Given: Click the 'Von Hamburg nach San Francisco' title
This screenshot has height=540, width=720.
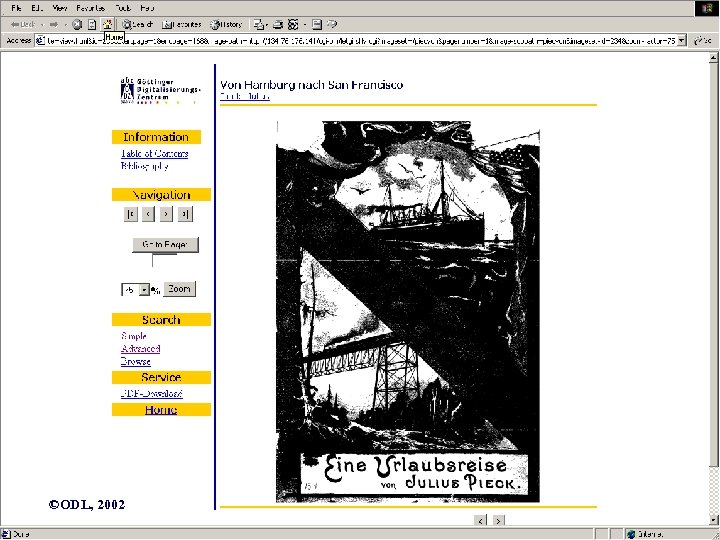Looking at the screenshot, I should pyautogui.click(x=311, y=85).
